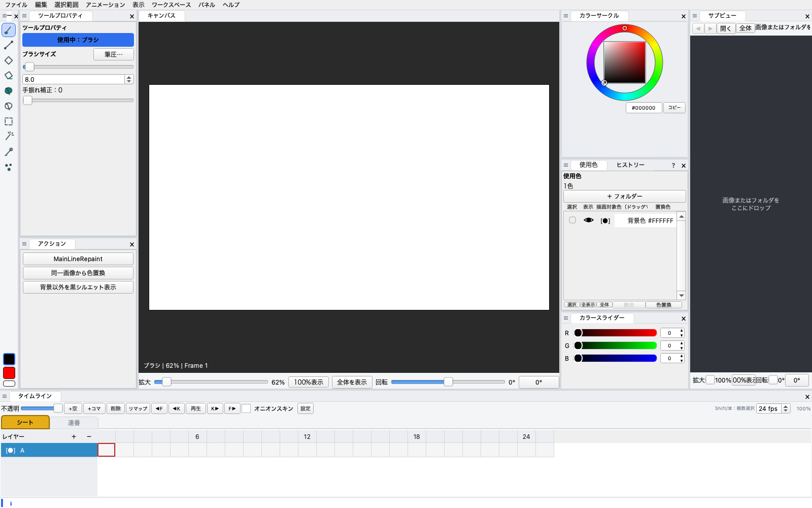
Task: Click the B value stepper arrows
Action: click(682, 358)
